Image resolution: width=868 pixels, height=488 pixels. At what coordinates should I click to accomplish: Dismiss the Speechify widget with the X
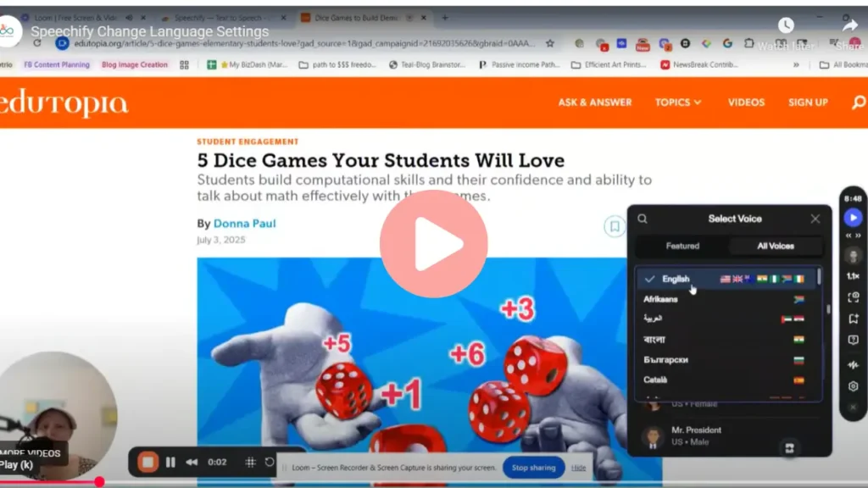coord(853,408)
